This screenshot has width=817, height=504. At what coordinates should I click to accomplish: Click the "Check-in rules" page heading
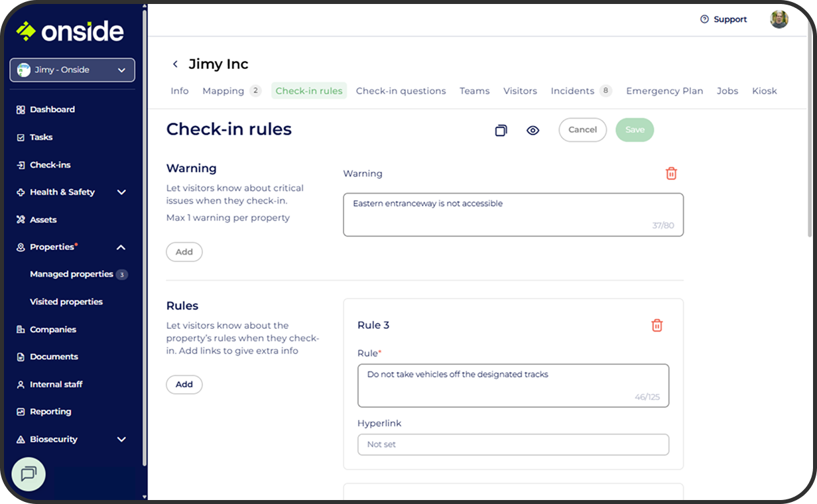point(229,129)
